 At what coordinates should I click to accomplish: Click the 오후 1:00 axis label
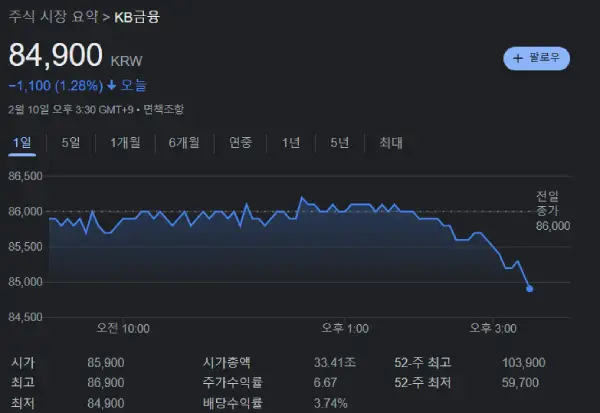345,328
